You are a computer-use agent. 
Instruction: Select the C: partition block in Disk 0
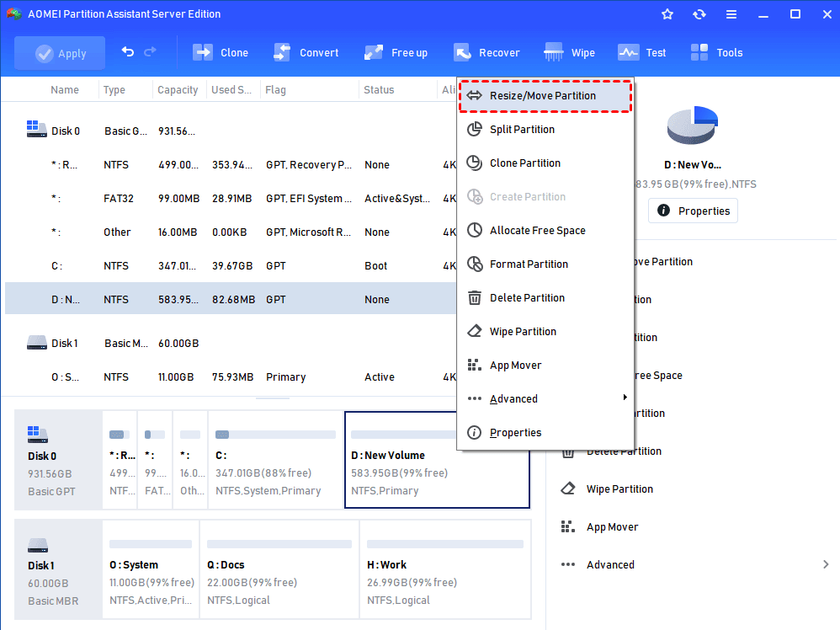[275, 460]
